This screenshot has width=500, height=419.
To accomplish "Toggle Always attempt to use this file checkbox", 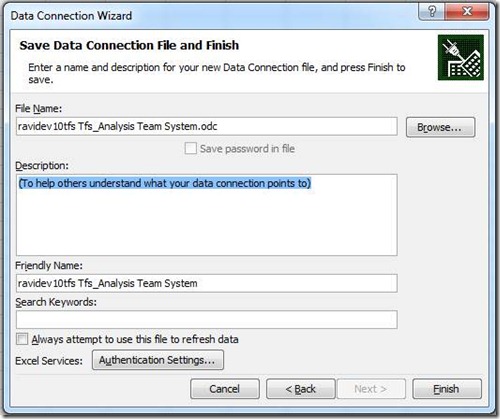I will (22, 339).
